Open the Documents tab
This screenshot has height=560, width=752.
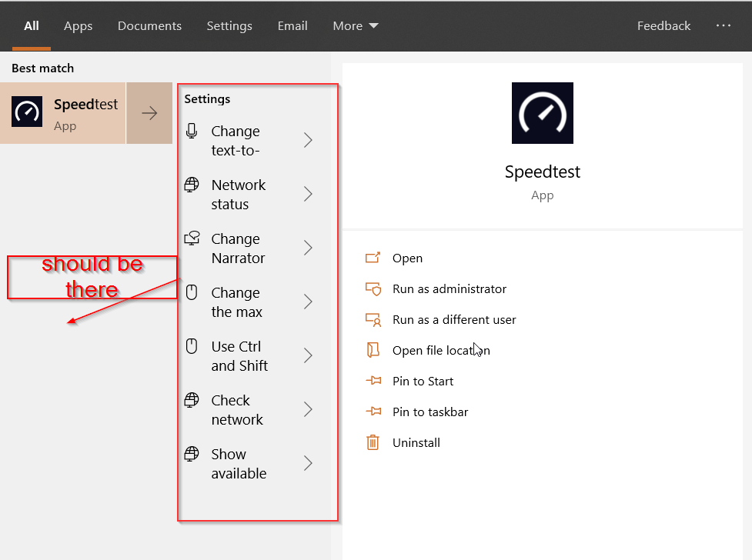[x=149, y=26]
